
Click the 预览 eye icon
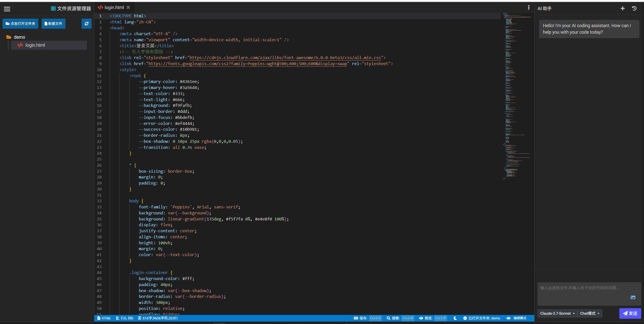pos(421,318)
